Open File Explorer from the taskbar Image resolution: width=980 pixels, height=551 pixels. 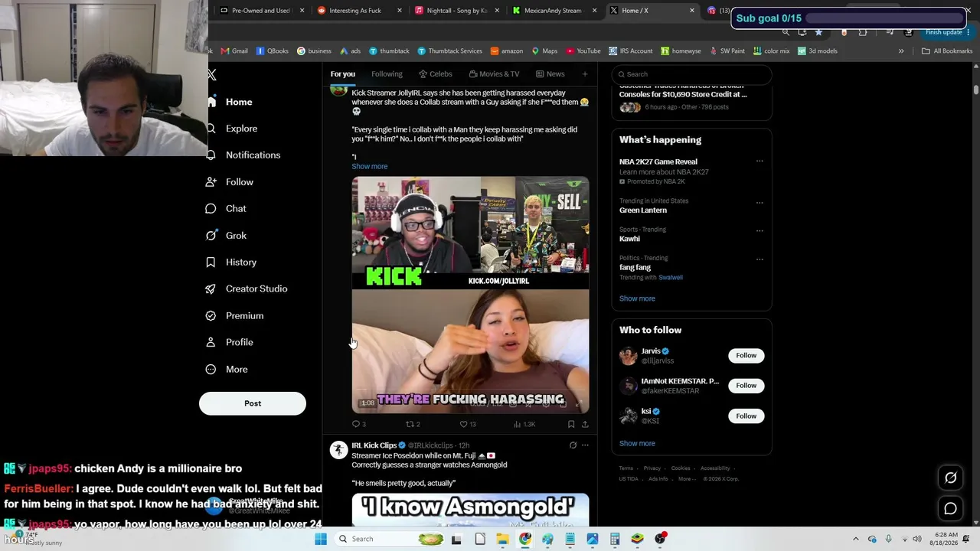(x=503, y=539)
